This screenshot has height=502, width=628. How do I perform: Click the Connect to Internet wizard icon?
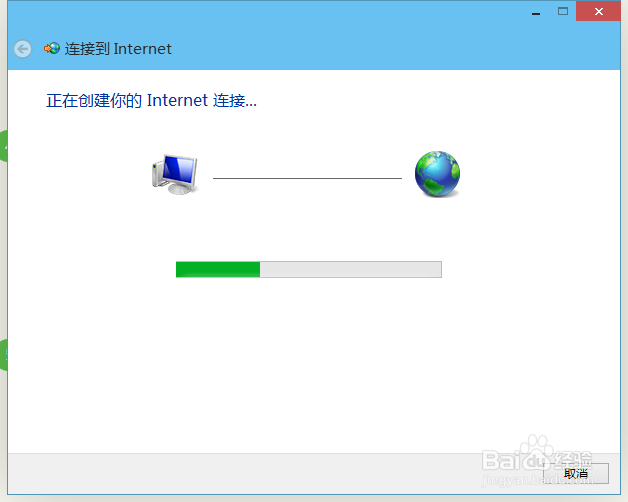[52, 48]
